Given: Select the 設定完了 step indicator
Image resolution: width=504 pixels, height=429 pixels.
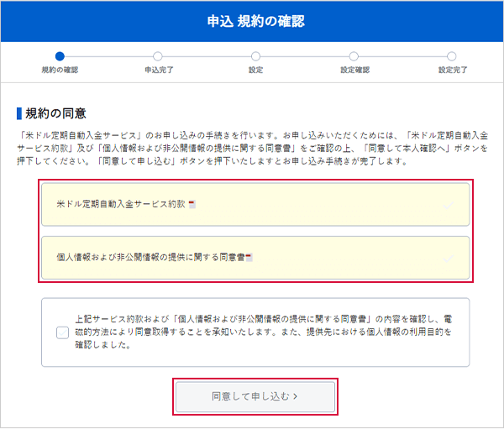Looking at the screenshot, I should pyautogui.click(x=451, y=56).
